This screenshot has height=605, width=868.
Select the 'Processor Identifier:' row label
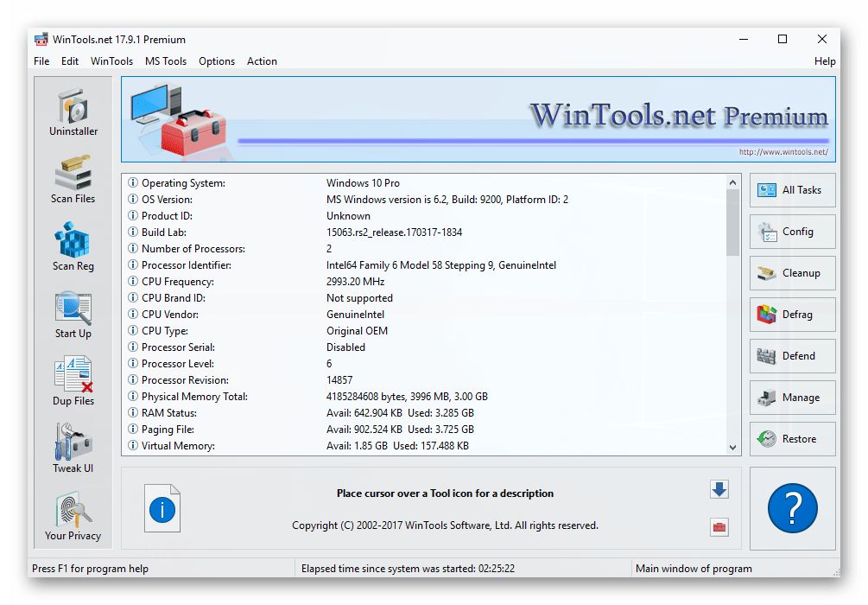[x=186, y=264]
